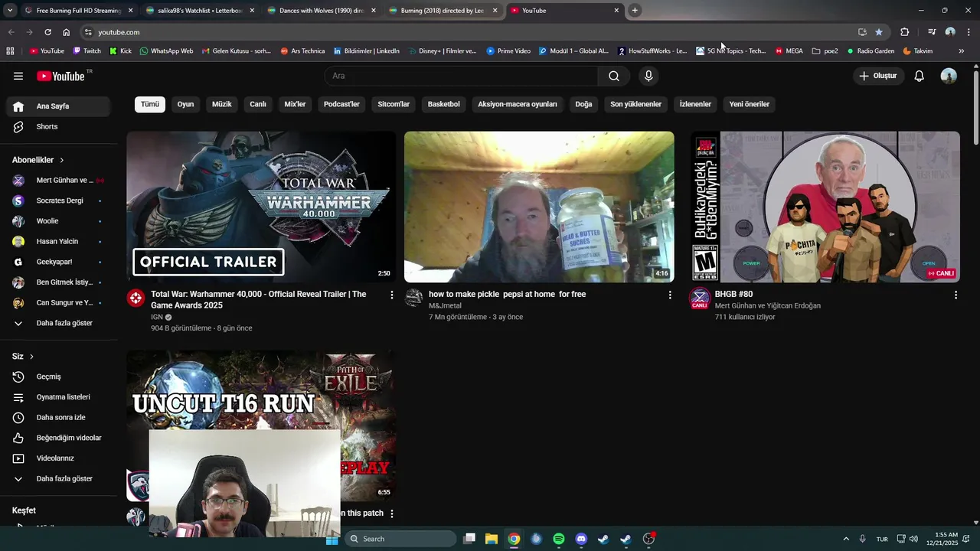
Task: Open Videolarınız in the sidebar
Action: (x=58, y=458)
